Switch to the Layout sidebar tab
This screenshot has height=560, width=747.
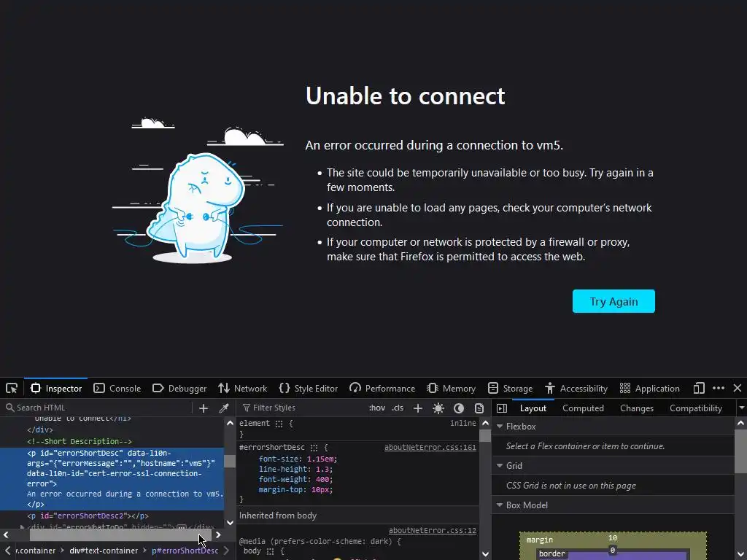click(533, 408)
